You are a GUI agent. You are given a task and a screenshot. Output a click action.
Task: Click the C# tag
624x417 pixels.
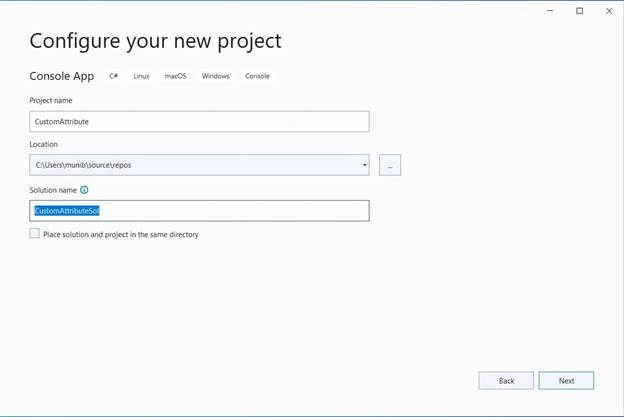113,76
